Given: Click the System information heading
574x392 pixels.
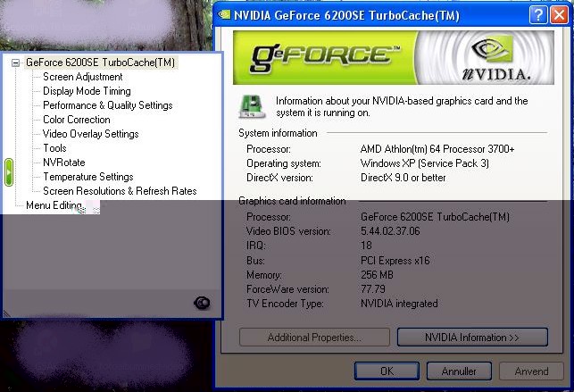Looking at the screenshot, I should click(278, 133).
